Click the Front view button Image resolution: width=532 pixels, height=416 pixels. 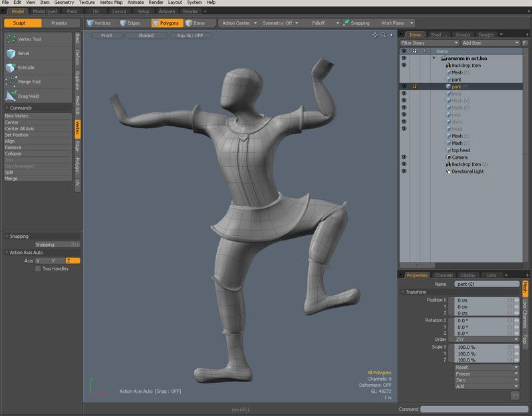[106, 35]
